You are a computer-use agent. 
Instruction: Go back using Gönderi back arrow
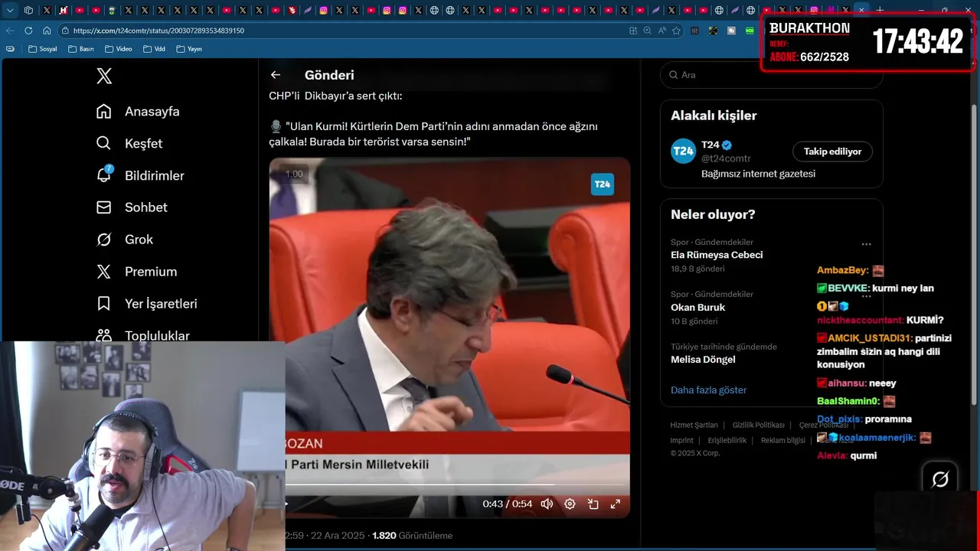click(x=276, y=75)
